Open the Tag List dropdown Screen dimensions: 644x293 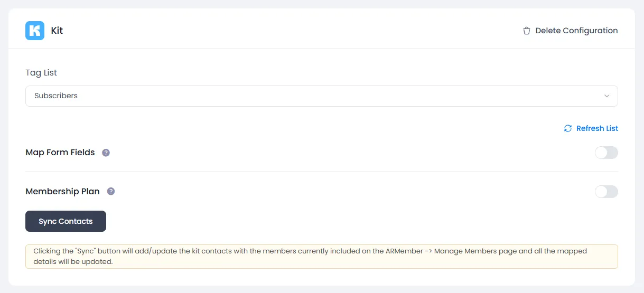(321, 96)
